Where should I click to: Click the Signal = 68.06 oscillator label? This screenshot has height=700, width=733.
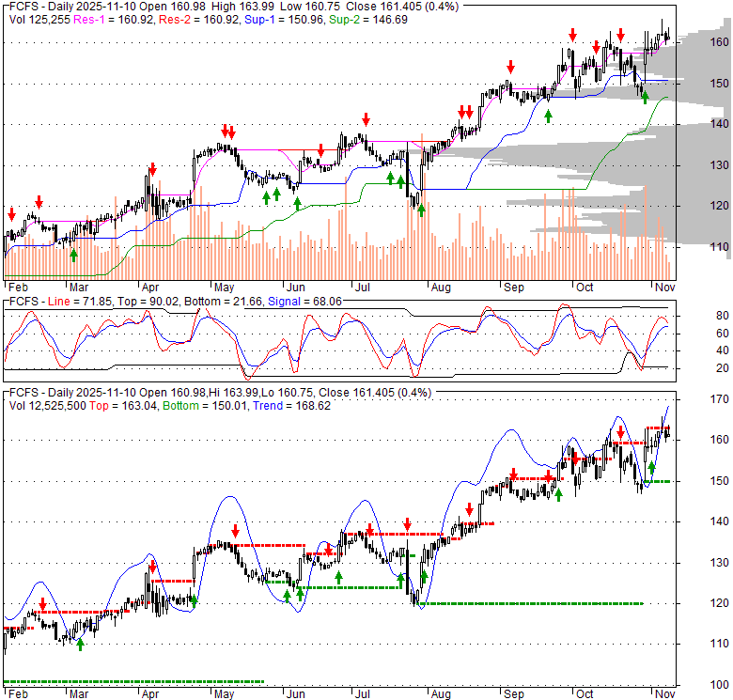click(x=304, y=302)
